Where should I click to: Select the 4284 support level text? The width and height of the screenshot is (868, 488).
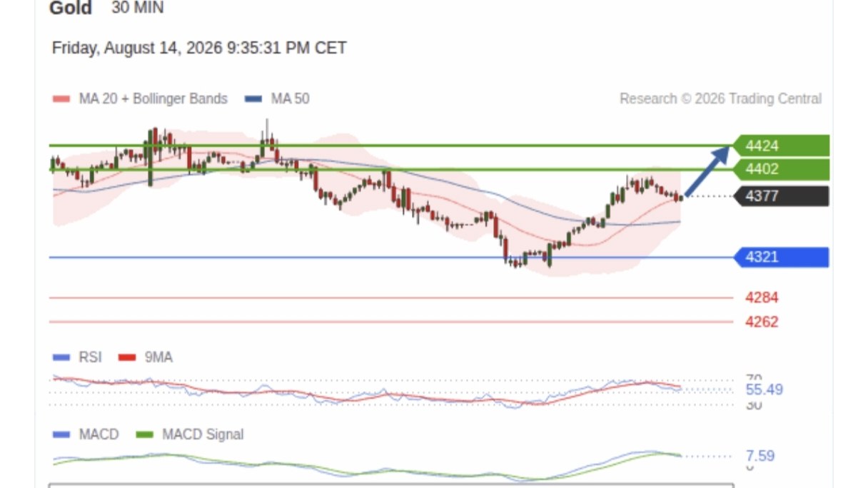coord(762,298)
